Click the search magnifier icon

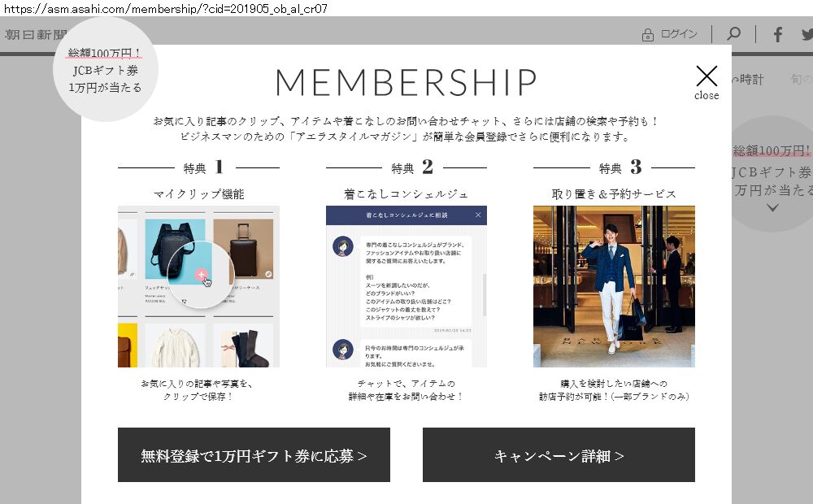(x=733, y=33)
